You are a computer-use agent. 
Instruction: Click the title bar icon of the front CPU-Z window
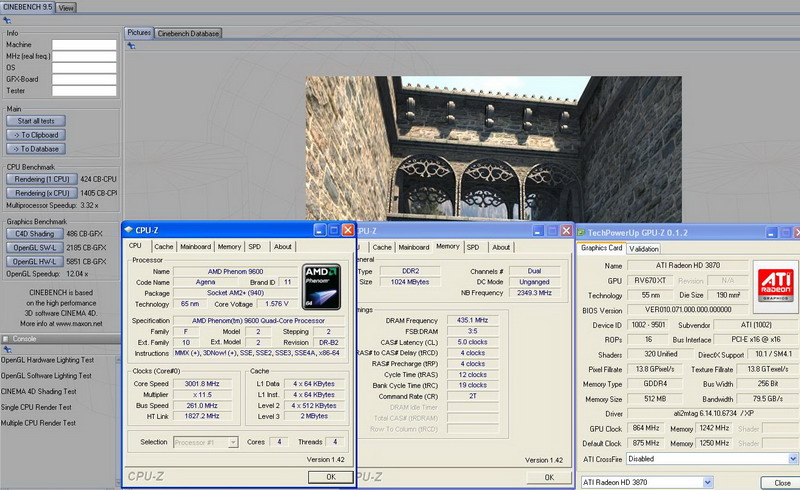[128, 230]
